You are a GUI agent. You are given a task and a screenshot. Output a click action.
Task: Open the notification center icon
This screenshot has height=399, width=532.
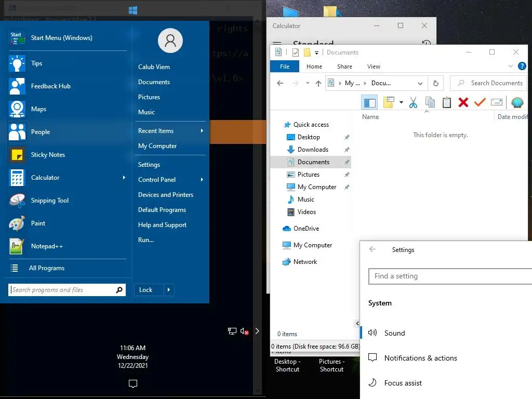pos(133,383)
